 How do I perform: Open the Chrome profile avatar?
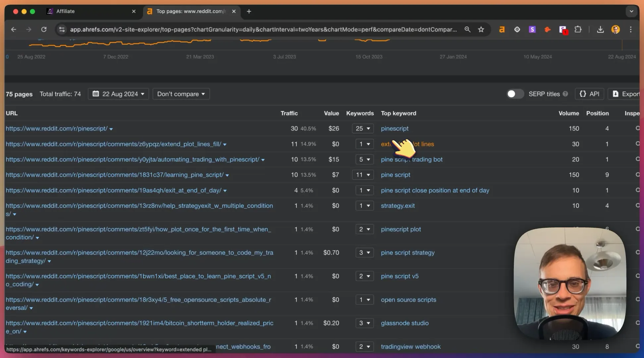616,30
